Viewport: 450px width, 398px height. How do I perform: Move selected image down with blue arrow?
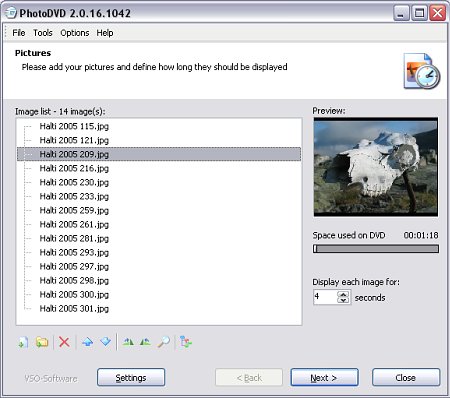tap(106, 342)
